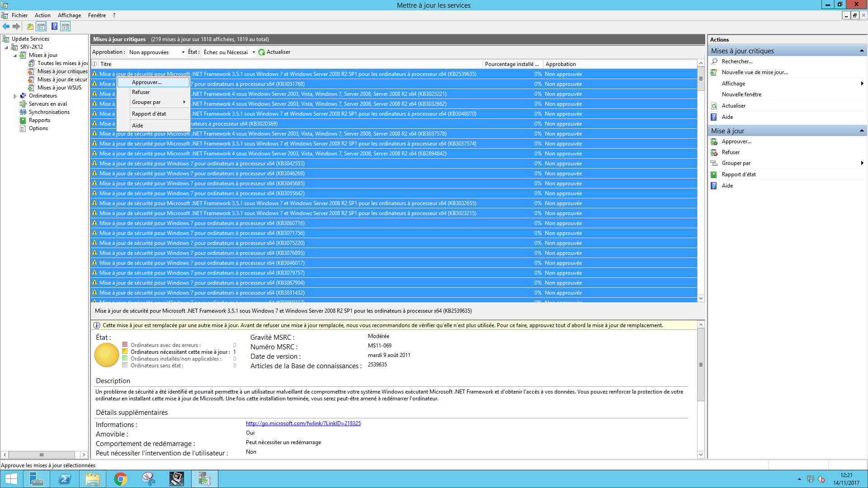Select Mises à jour WSUS in the tree
868x488 pixels.
59,88
